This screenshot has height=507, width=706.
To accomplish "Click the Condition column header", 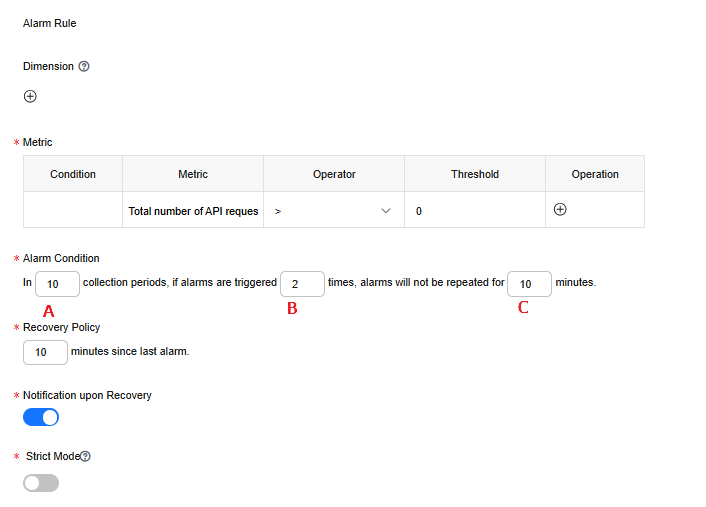I will [73, 174].
